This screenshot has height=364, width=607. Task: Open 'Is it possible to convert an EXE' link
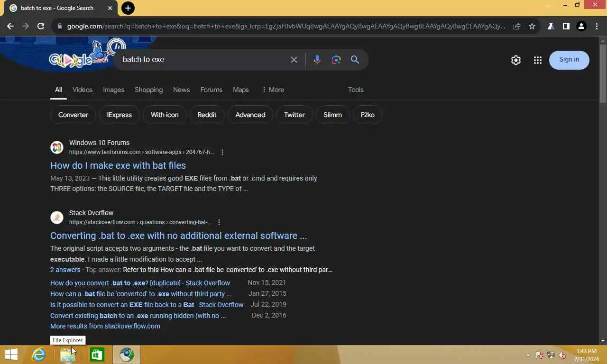pyautogui.click(x=147, y=305)
